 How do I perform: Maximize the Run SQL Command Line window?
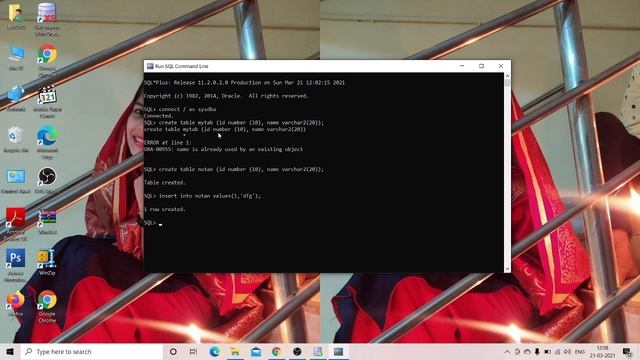click(481, 66)
